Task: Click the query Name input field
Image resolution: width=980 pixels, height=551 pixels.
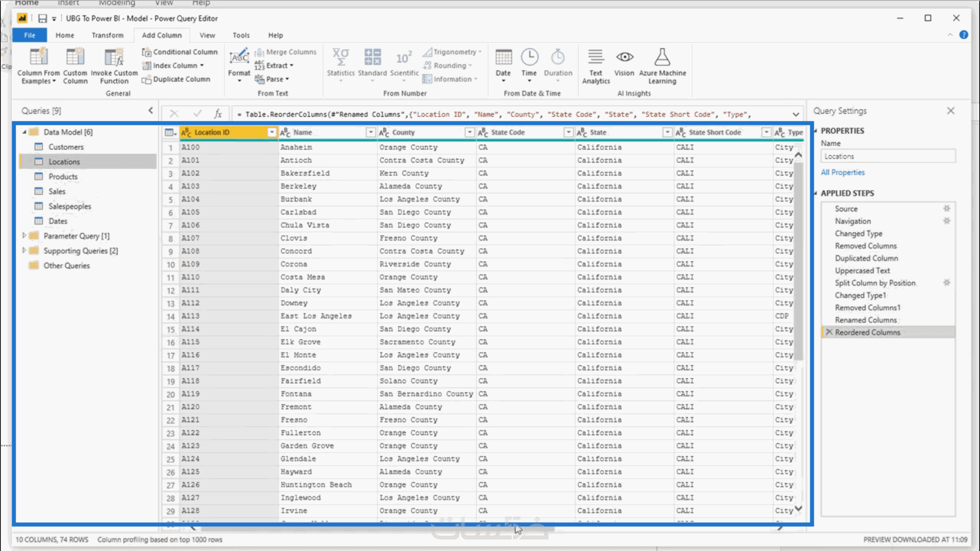Action: (887, 156)
